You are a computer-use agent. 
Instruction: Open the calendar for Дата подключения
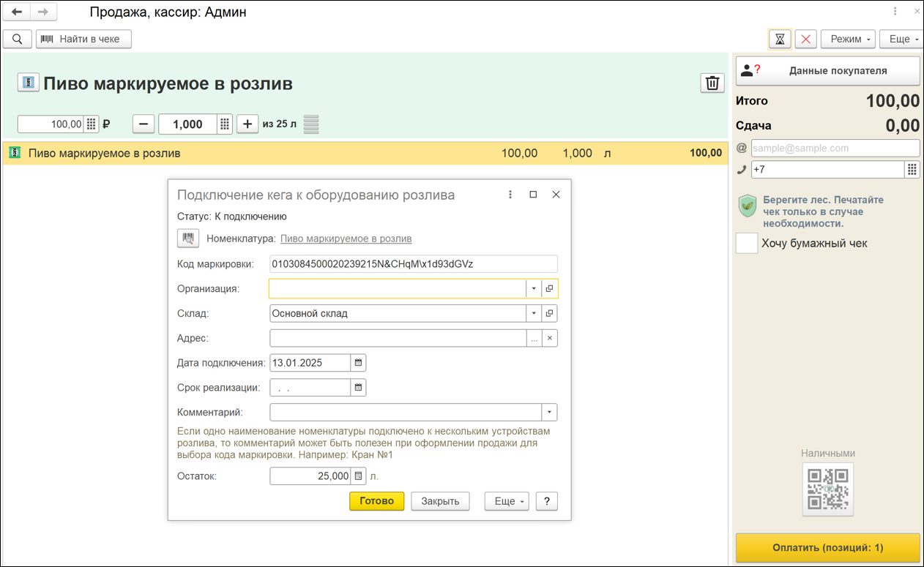coord(358,363)
